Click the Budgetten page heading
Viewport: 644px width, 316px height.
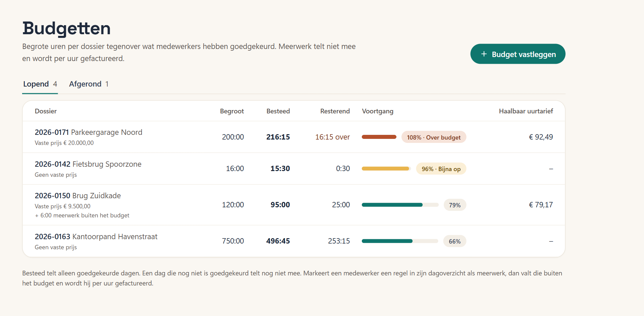tap(66, 28)
